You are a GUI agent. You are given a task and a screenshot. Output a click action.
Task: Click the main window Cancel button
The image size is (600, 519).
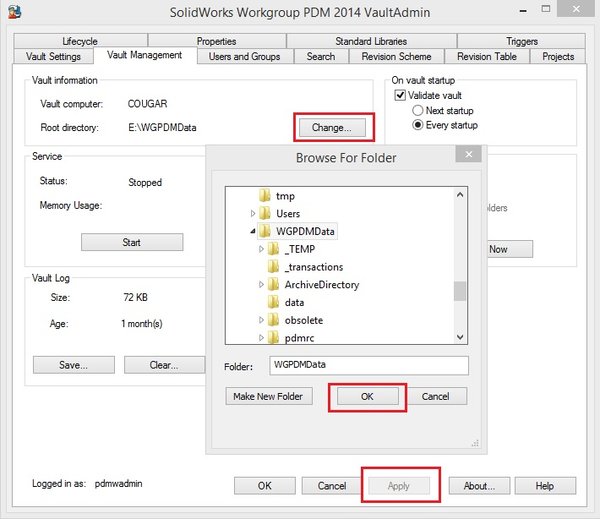(332, 486)
